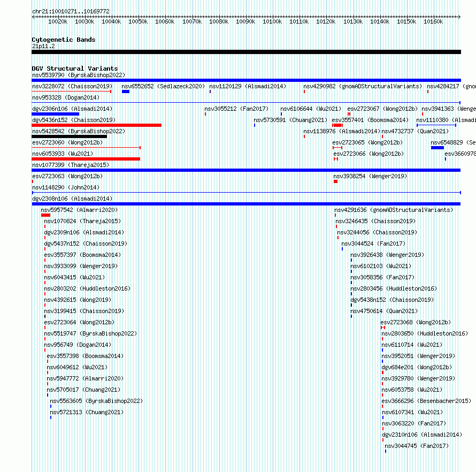This screenshot has width=476, height=472.
Task: Open variant nsv3938254 (Wenger2019)
Action: 370,176
